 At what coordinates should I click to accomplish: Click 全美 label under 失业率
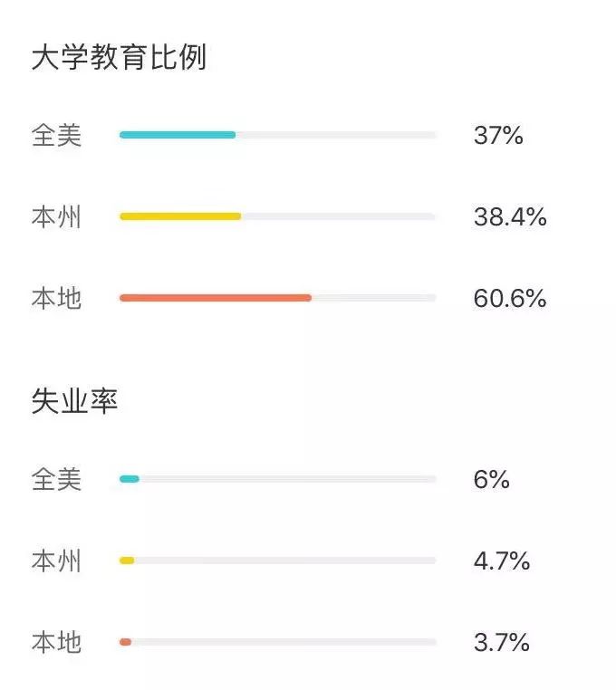click(57, 479)
